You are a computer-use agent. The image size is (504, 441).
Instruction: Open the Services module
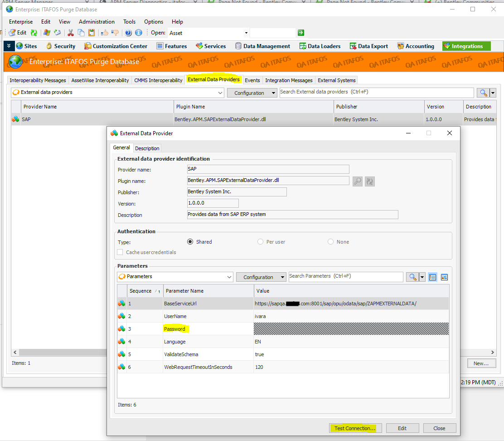211,46
